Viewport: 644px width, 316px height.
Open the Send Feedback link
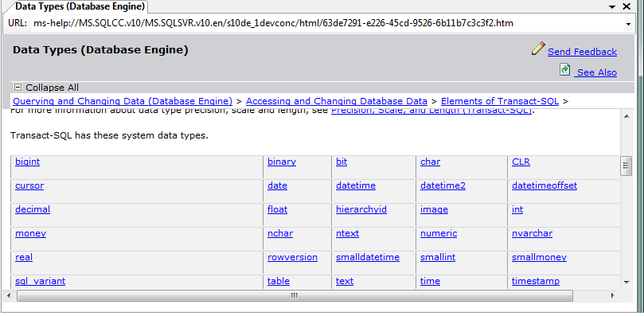coord(582,52)
